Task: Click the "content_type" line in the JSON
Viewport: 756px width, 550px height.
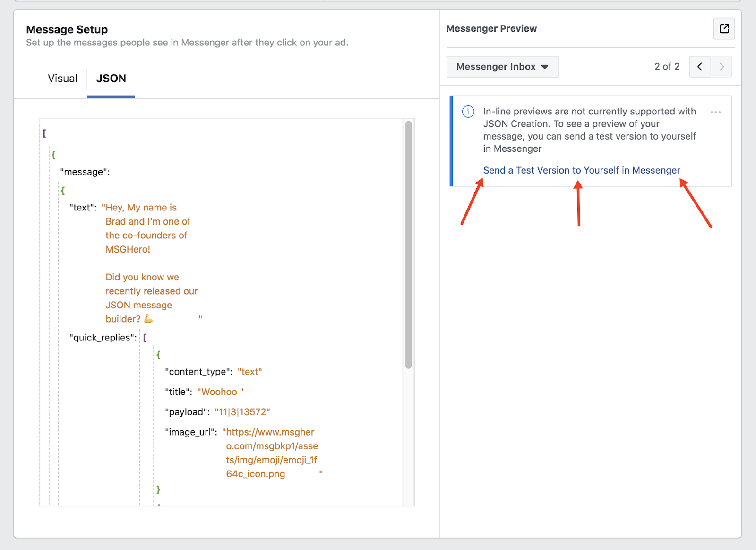Action: click(214, 372)
